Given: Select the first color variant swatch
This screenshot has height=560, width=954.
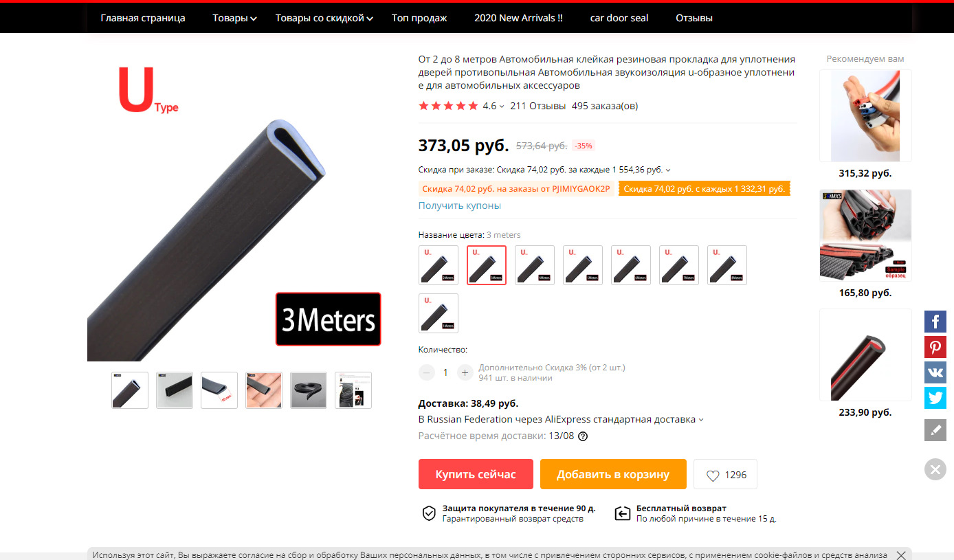Looking at the screenshot, I should pos(439,265).
